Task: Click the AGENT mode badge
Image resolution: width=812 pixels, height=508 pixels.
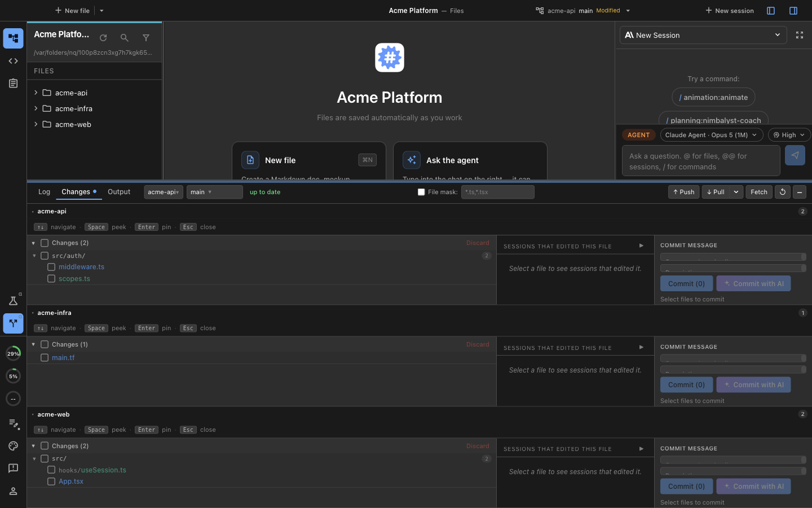Action: click(x=638, y=135)
